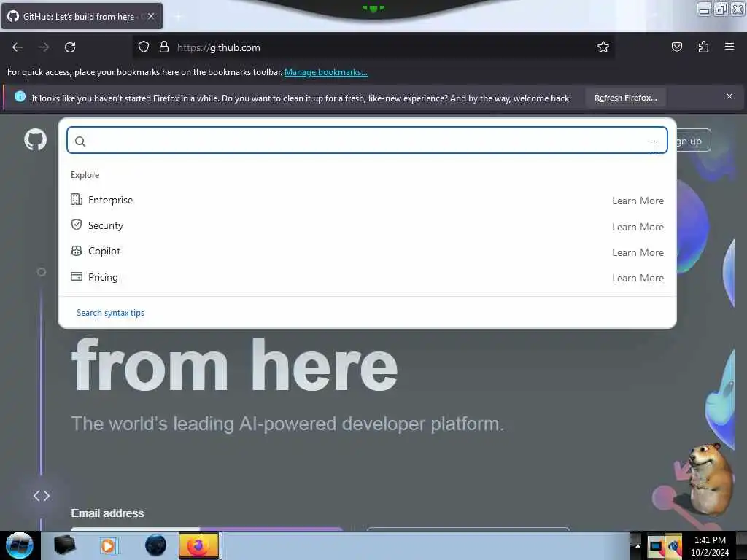
Task: Click Learn More next to Security
Action: click(638, 227)
